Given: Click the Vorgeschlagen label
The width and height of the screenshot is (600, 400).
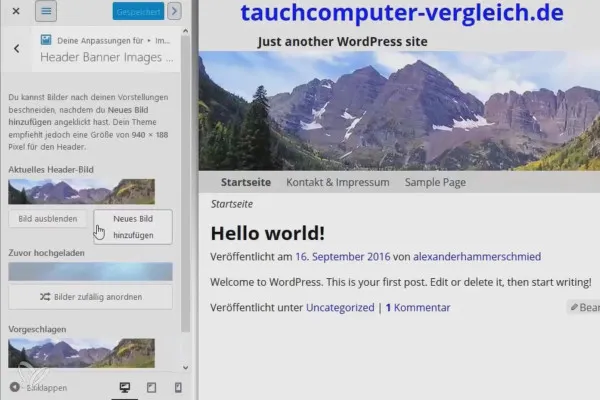Looking at the screenshot, I should click(x=37, y=329).
